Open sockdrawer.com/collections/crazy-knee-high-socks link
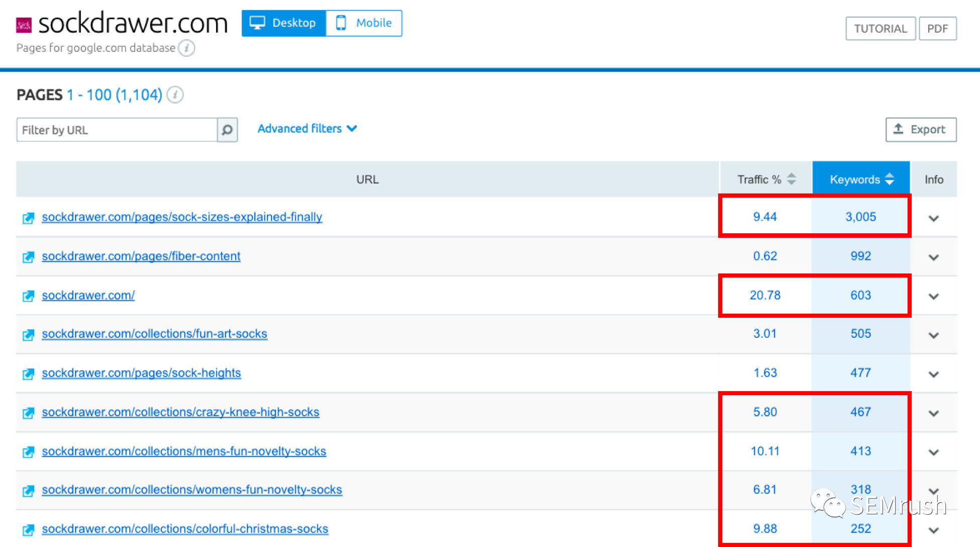Image resolution: width=980 pixels, height=547 pixels. [x=180, y=412]
